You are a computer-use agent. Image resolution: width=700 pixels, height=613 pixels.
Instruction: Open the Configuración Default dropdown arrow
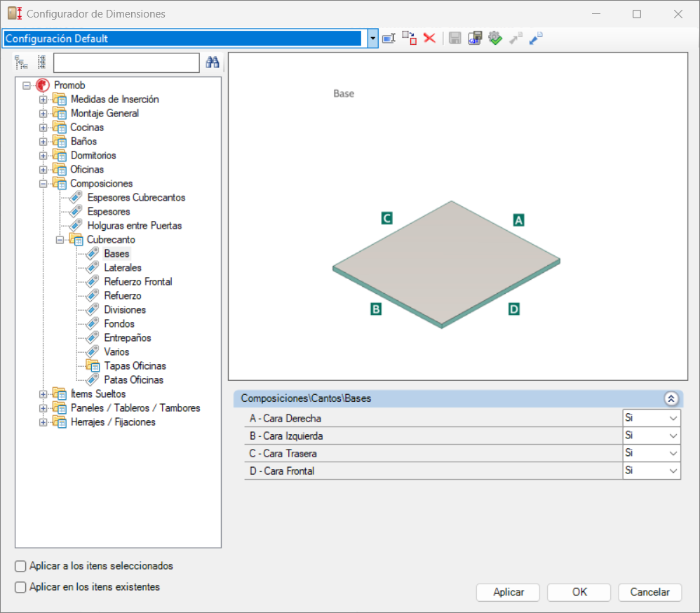372,39
